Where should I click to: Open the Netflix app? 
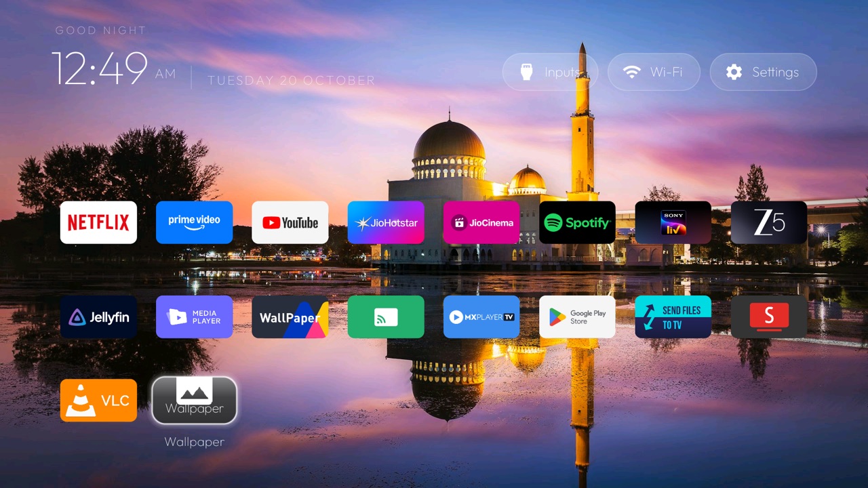(x=98, y=222)
